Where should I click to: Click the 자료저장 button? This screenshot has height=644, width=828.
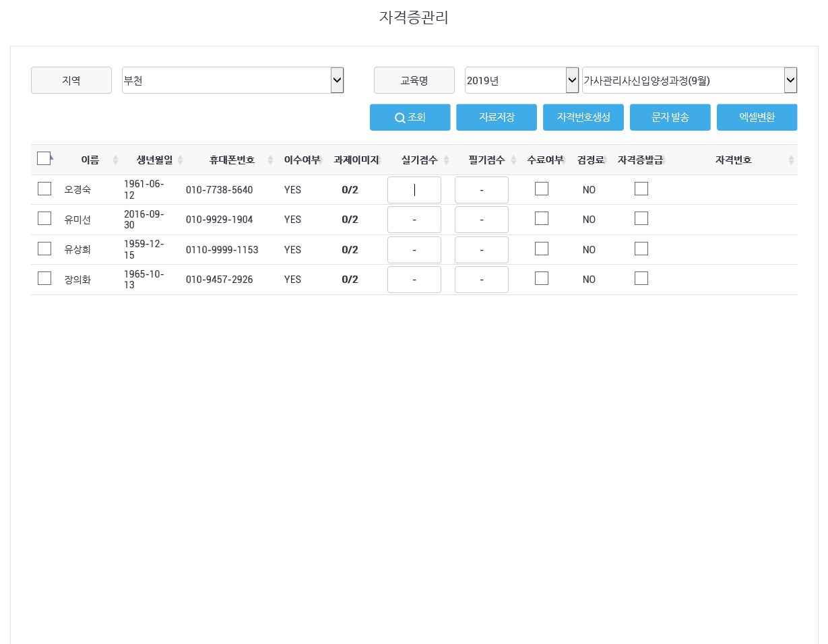[496, 117]
